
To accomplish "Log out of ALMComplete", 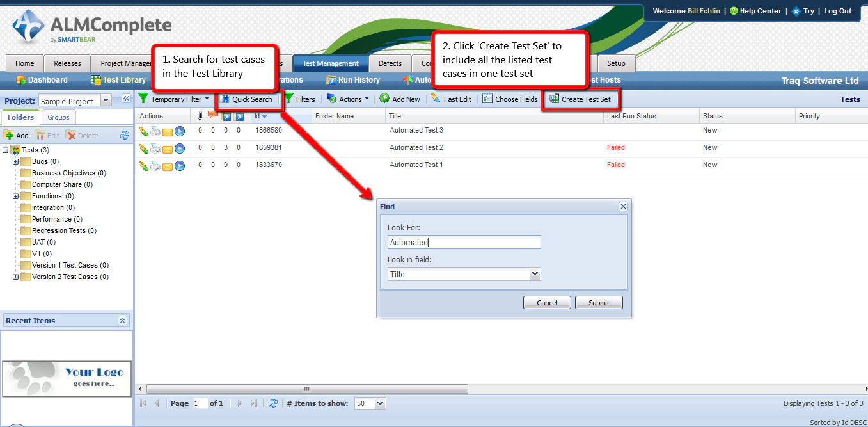I will point(837,10).
